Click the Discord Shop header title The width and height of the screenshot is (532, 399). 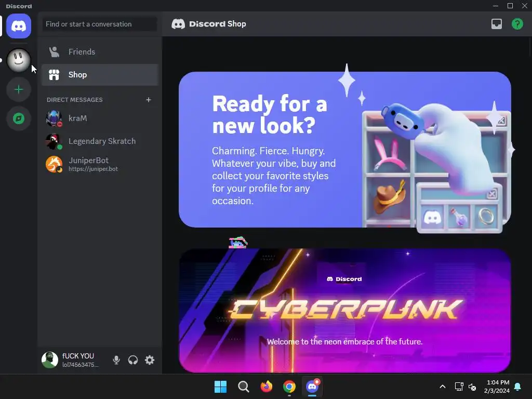(x=218, y=24)
